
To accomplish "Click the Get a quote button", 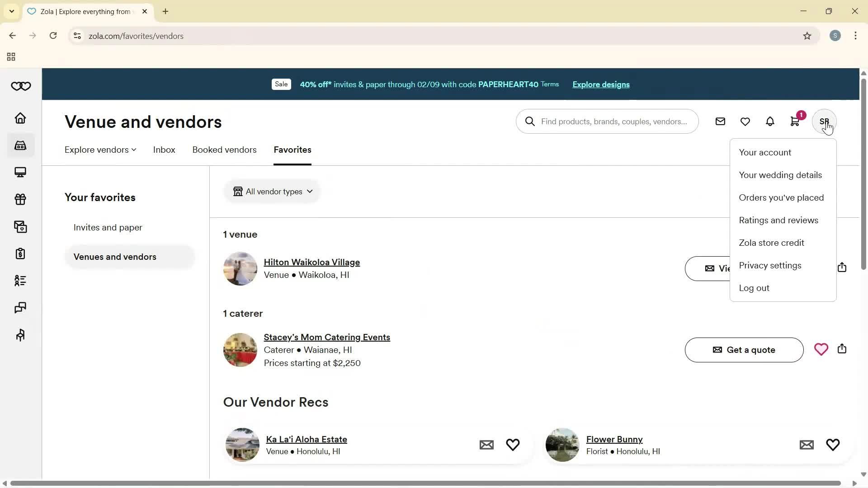I will pos(744,350).
